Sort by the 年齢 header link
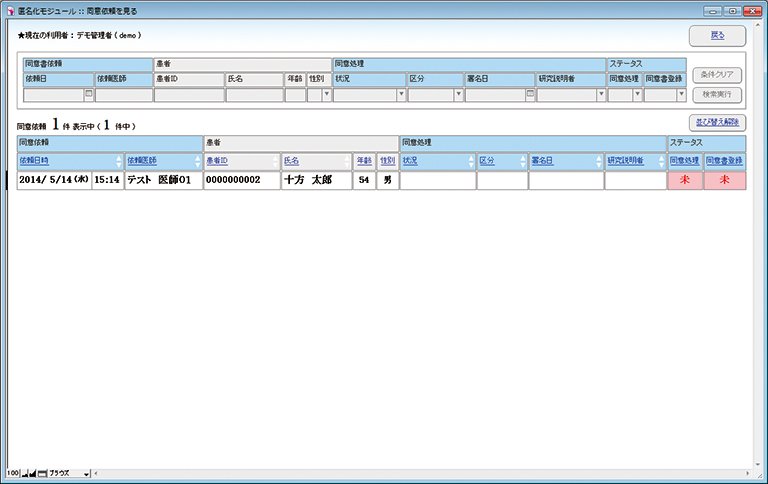 [364, 161]
